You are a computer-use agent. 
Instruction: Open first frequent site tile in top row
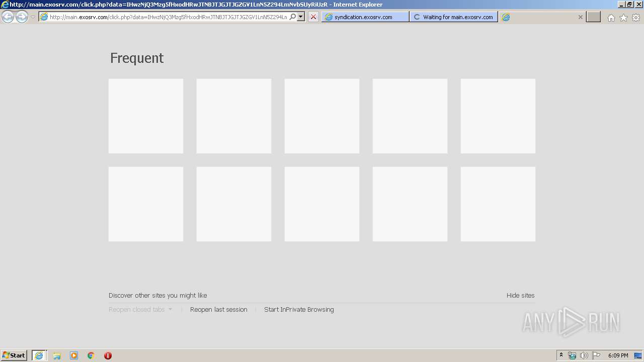(x=146, y=116)
